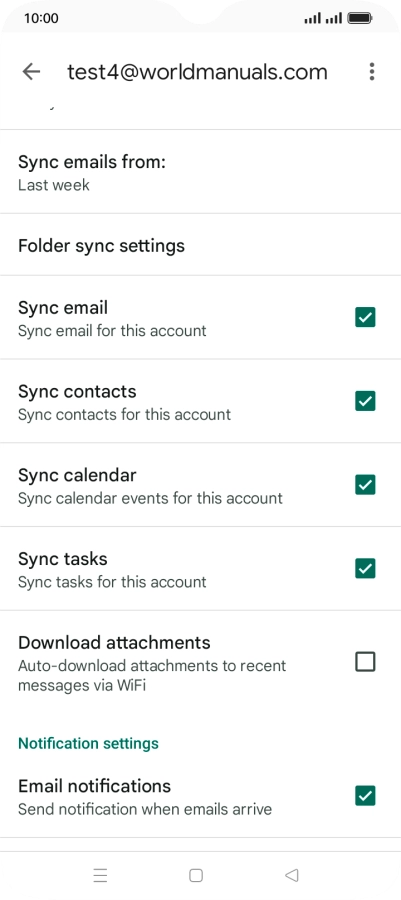This screenshot has height=900, width=401.
Task: Tap the 10:00 clock in status bar
Action: tap(41, 18)
